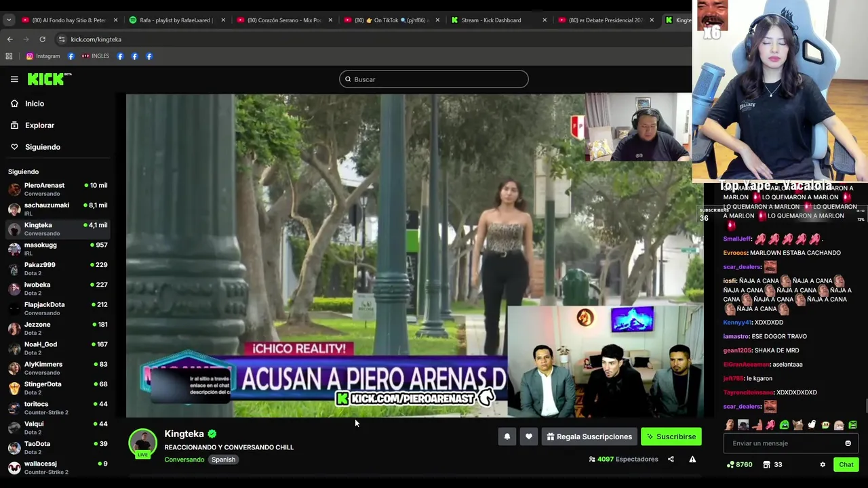Open AlyKimmers channel in sidebar

(58, 368)
